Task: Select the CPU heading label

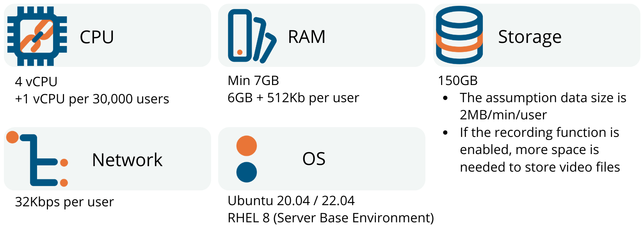Action: 97,37
